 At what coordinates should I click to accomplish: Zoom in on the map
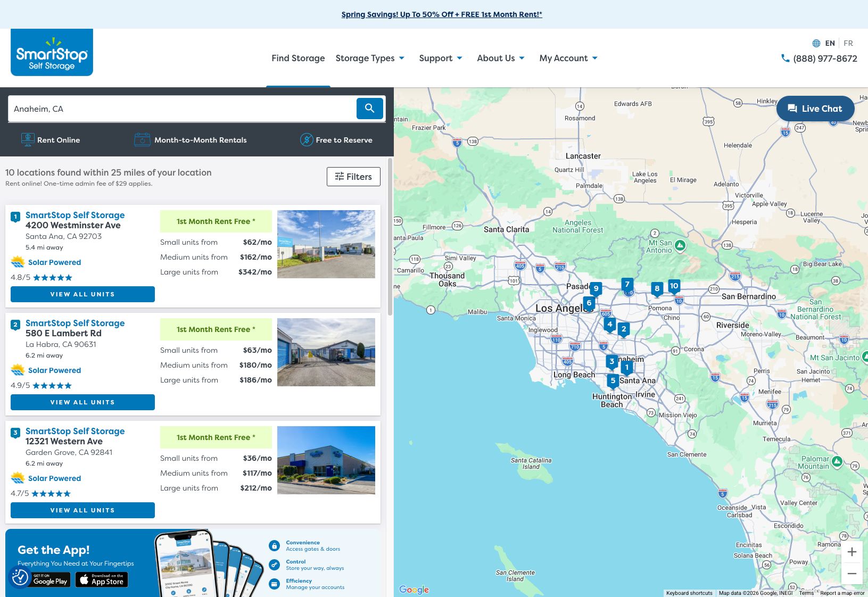click(x=852, y=552)
